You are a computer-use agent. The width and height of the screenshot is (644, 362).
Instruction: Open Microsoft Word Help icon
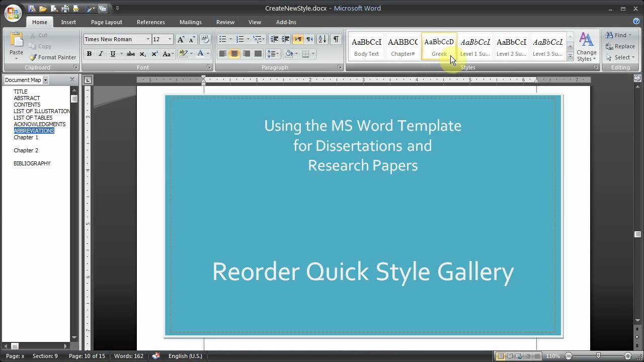click(636, 22)
